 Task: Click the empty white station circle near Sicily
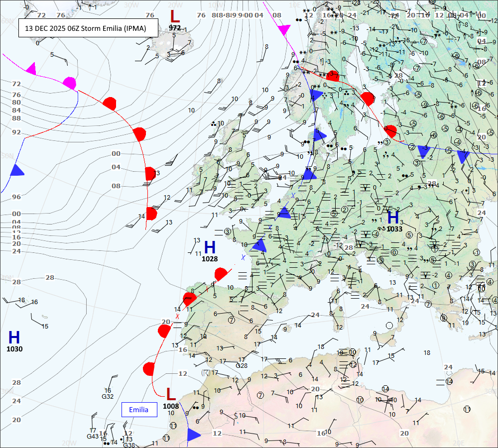[x=389, y=325]
